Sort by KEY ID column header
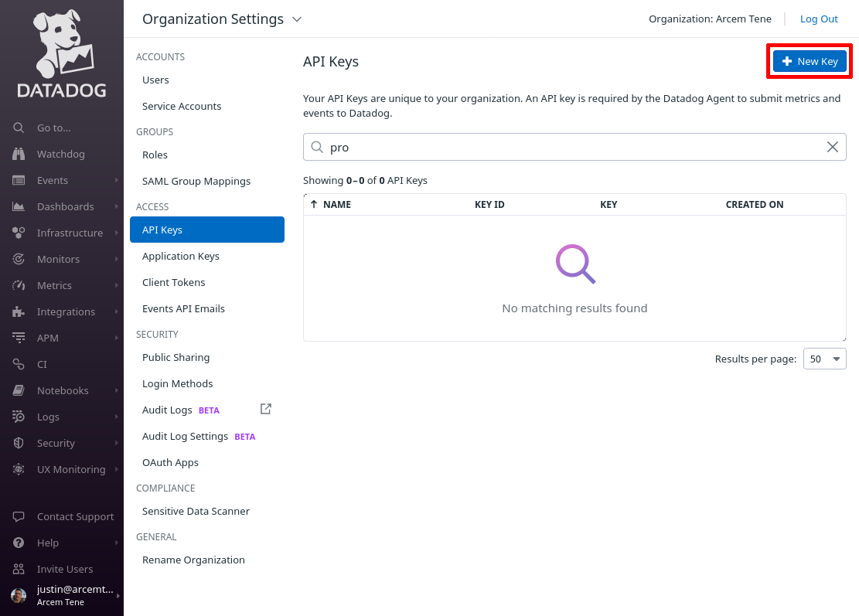This screenshot has width=859, height=616. [489, 204]
